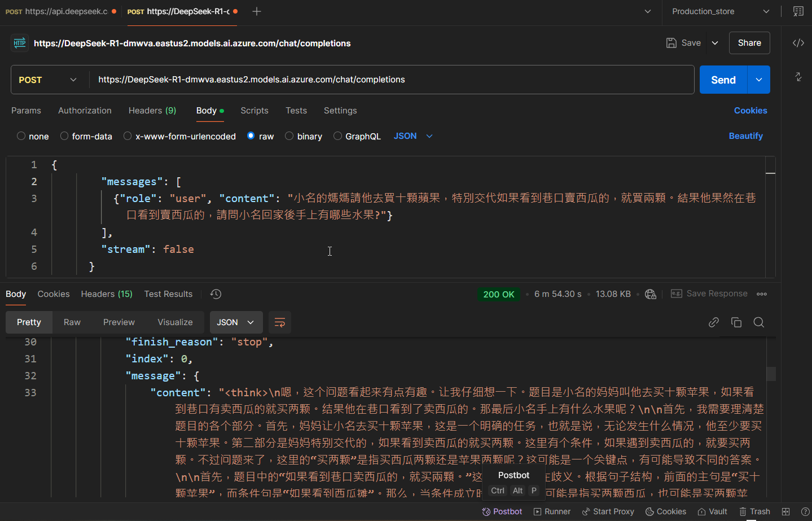Viewport: 812px width, 521px height.
Task: Click Start Proxy in status bar
Action: [608, 511]
